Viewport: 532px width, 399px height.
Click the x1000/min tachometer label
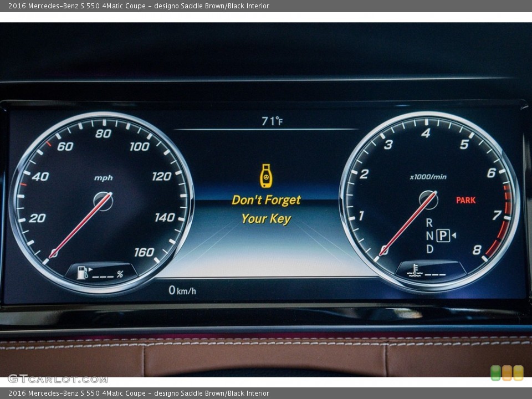point(428,177)
